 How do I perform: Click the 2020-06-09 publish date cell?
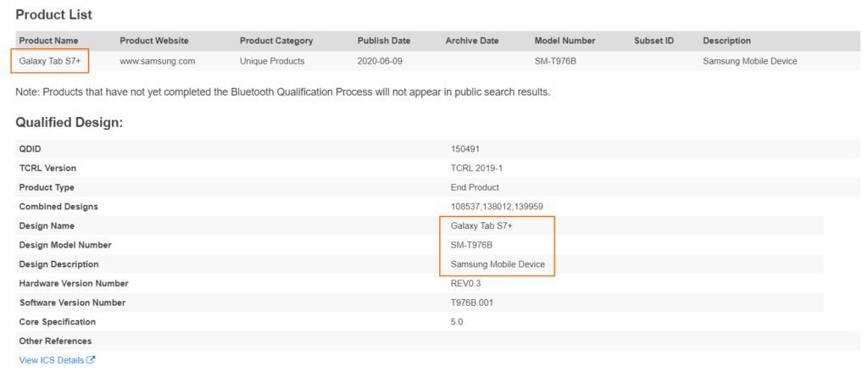coord(381,61)
